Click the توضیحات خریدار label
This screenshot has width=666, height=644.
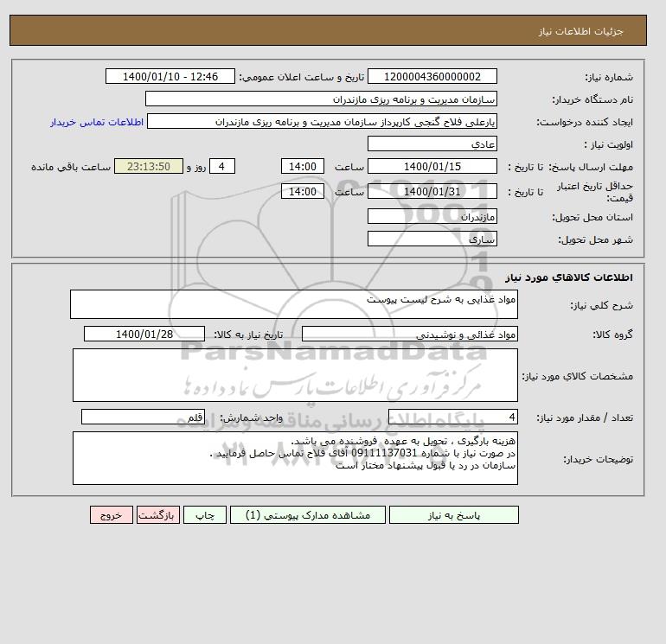click(x=598, y=459)
